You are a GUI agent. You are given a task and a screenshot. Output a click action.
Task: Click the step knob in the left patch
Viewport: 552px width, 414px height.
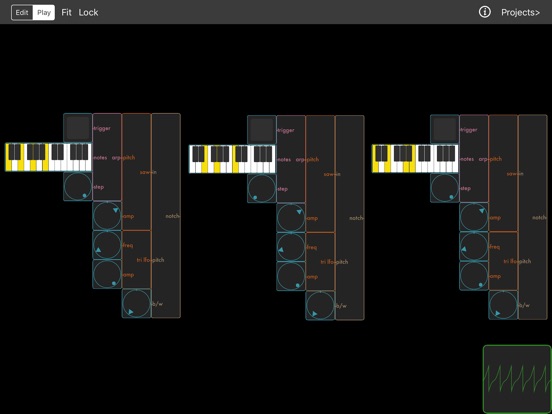[x=78, y=187]
